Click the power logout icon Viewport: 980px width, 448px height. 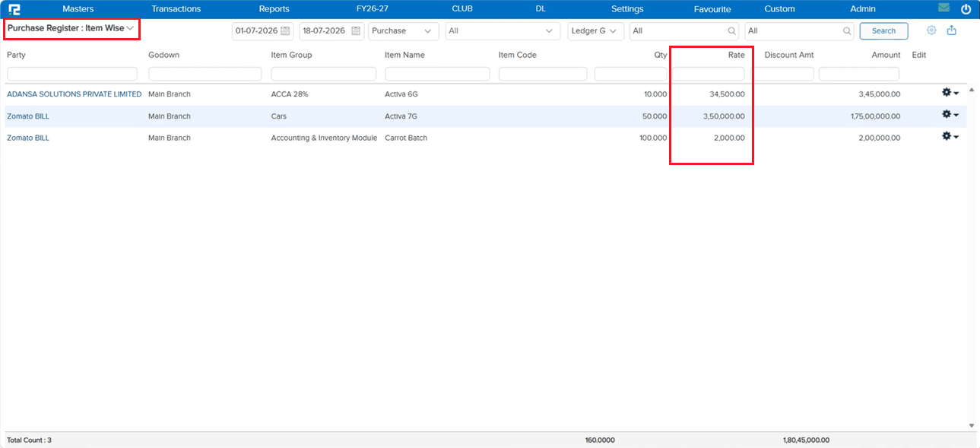tap(966, 9)
